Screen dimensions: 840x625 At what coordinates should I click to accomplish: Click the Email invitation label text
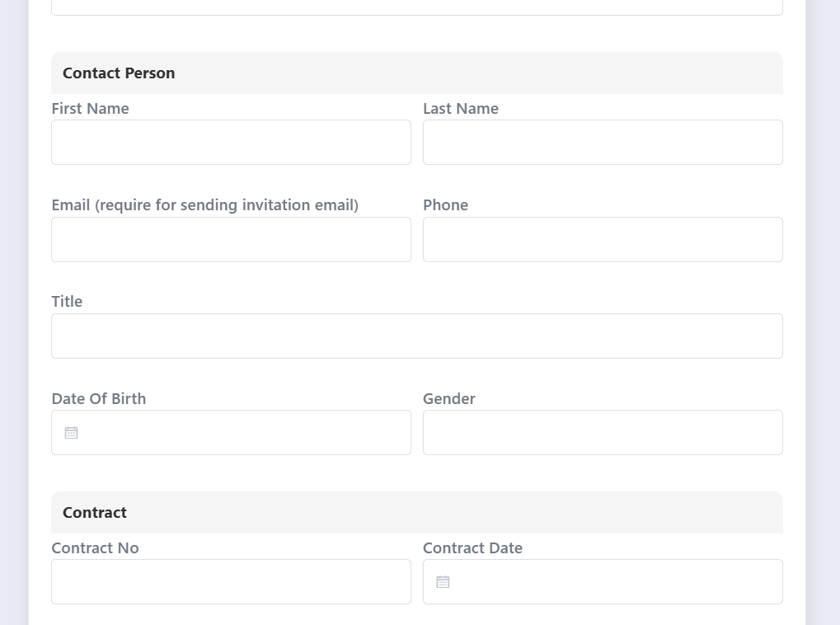coord(204,205)
